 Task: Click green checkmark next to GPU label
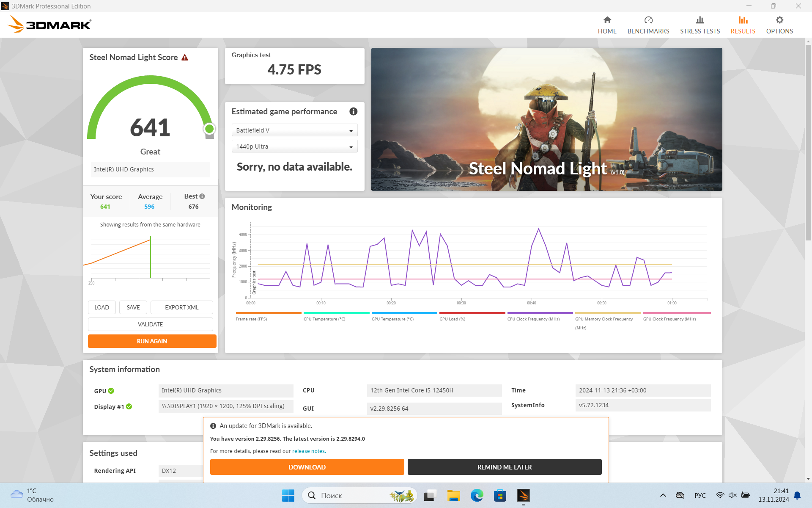(111, 391)
